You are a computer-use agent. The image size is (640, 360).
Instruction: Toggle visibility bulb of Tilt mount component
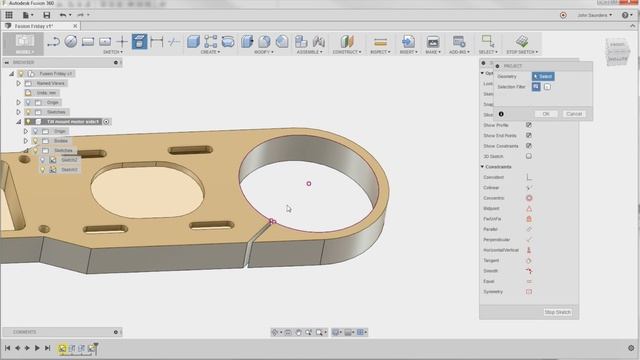point(28,122)
